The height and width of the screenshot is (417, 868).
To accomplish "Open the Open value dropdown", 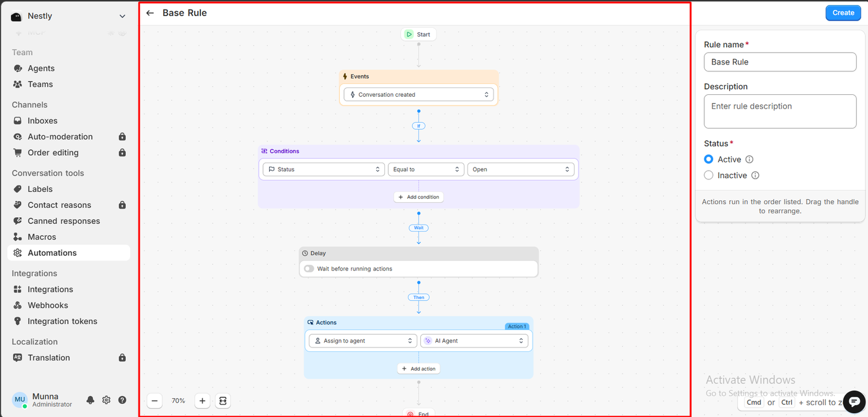I will pos(521,169).
